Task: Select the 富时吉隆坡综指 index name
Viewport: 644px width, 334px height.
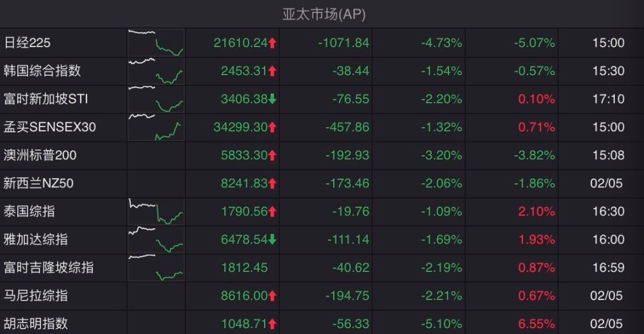Action: (48, 267)
